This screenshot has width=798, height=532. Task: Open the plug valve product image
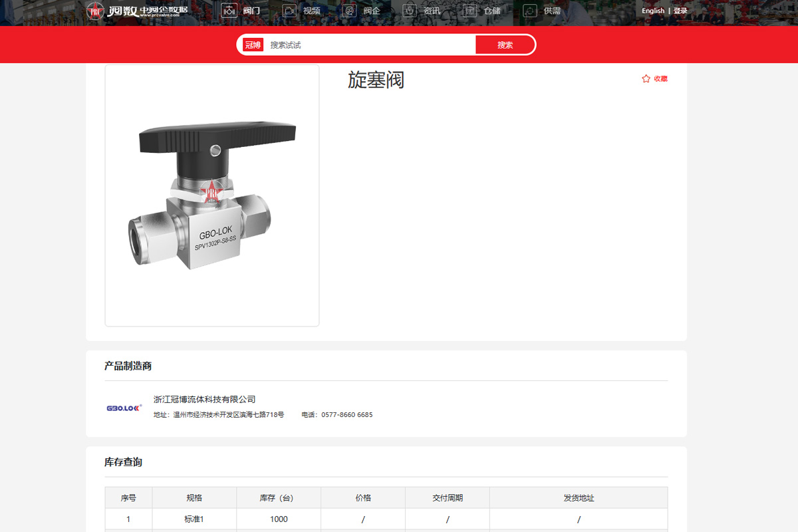[x=212, y=196]
